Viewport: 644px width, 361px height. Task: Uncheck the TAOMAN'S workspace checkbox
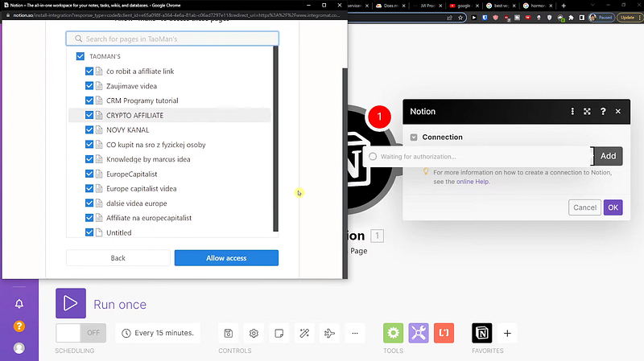(80, 56)
